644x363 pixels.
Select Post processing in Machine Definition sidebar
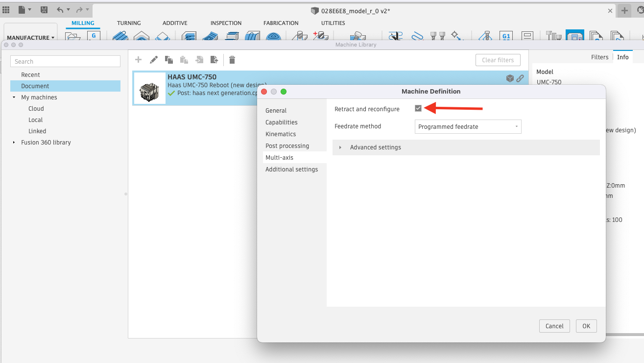(x=287, y=146)
